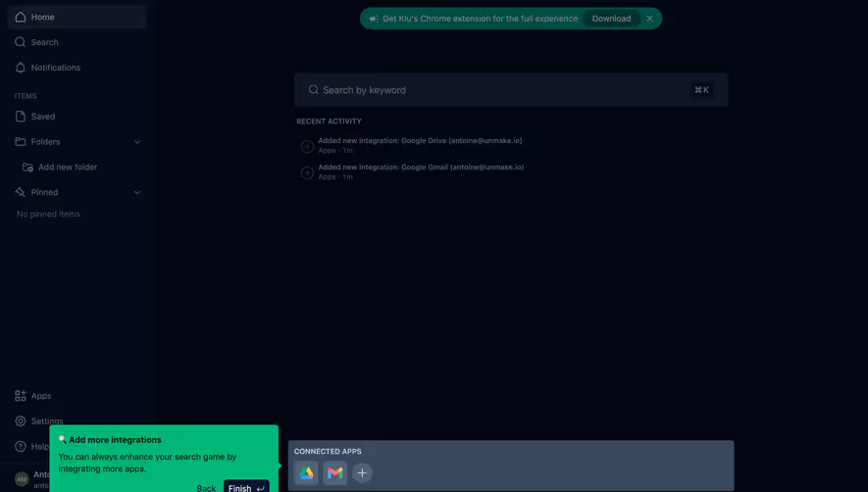Screen dimensions: 868x492
Task: Click Finish in the integrations tooltip
Action: point(246,487)
